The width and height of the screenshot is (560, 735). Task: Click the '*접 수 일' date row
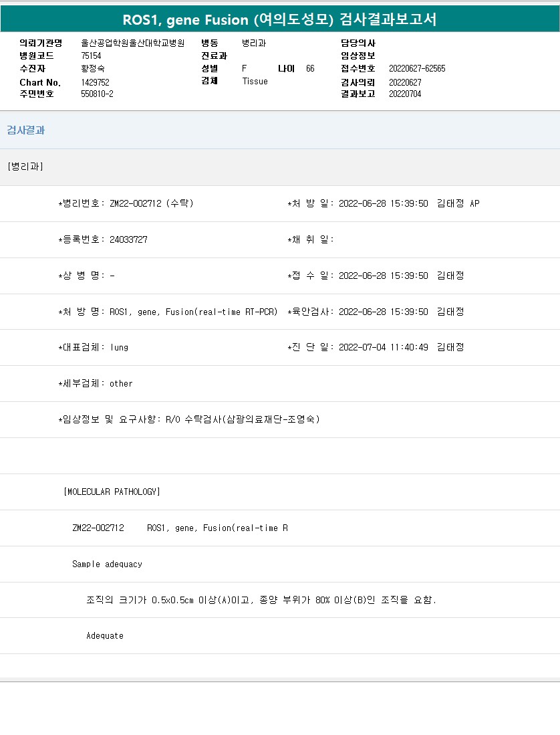[x=376, y=276]
